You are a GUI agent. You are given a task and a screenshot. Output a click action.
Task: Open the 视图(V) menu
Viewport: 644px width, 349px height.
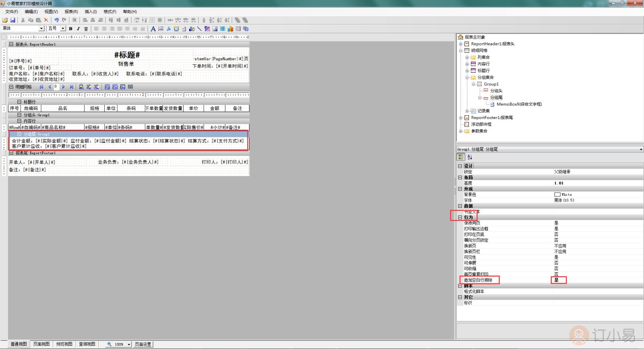51,12
